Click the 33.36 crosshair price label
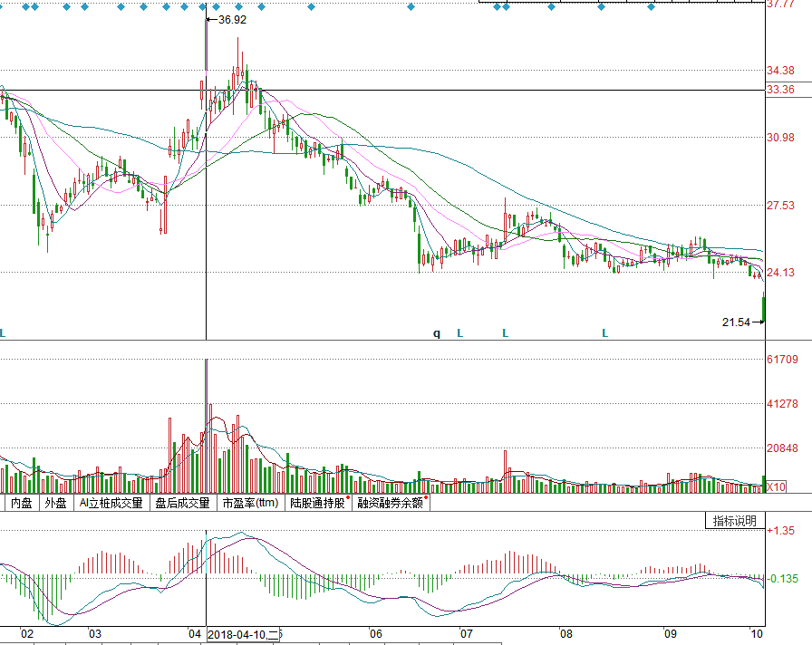The height and width of the screenshot is (645, 812). click(780, 90)
